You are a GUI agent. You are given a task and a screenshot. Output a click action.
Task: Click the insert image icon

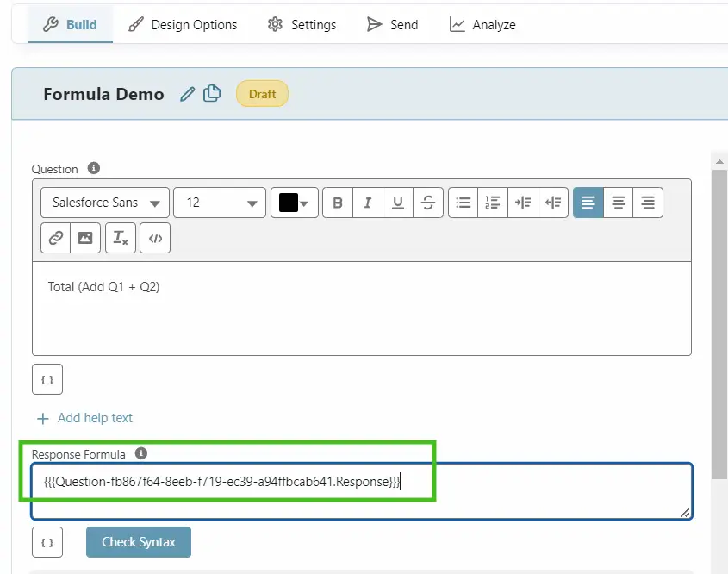[85, 238]
